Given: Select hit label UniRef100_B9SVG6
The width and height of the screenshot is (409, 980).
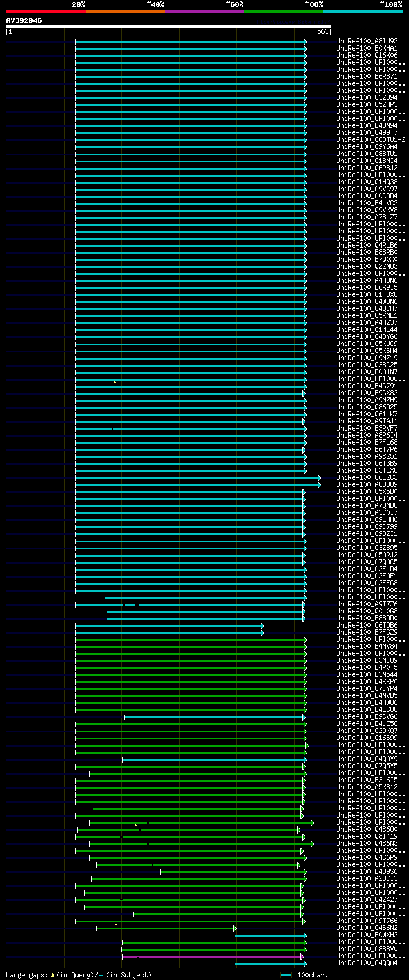Looking at the screenshot, I should pos(367,716).
